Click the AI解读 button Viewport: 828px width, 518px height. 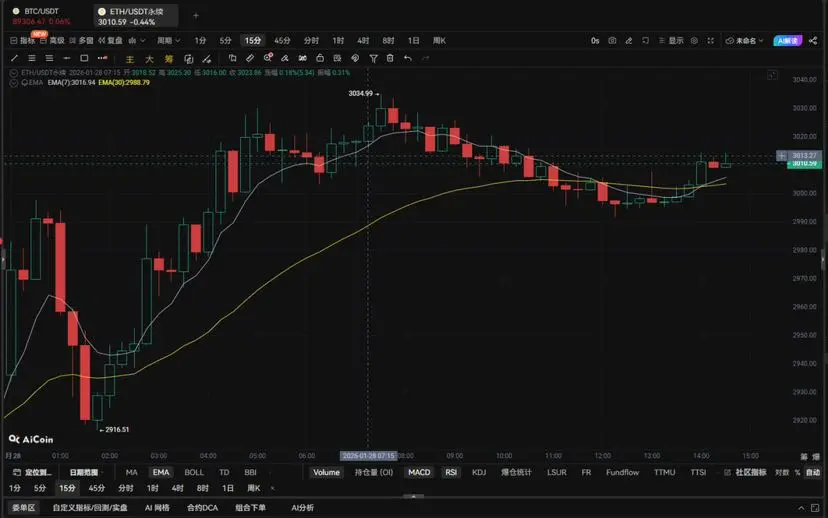coord(788,41)
